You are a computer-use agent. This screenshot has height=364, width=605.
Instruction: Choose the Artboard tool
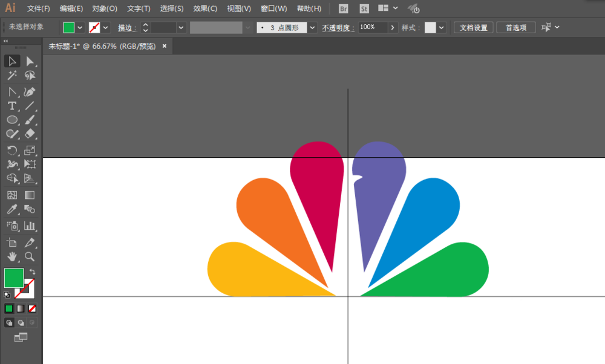pos(12,242)
